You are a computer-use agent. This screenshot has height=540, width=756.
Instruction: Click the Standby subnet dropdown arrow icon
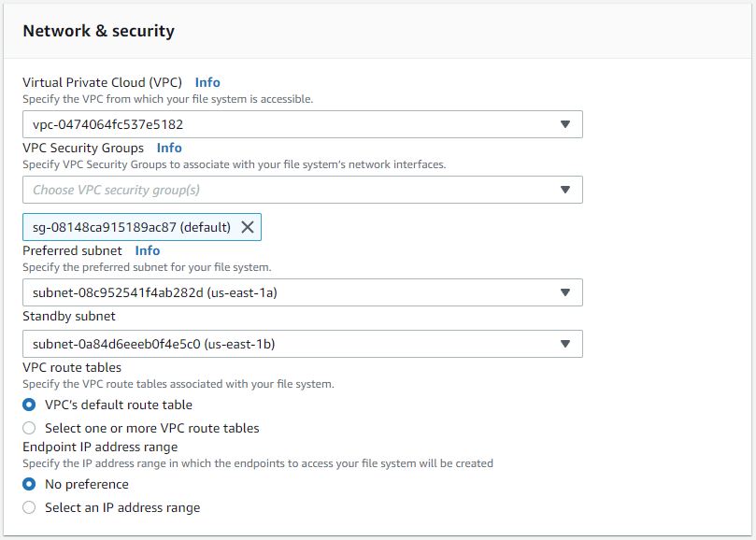point(564,344)
